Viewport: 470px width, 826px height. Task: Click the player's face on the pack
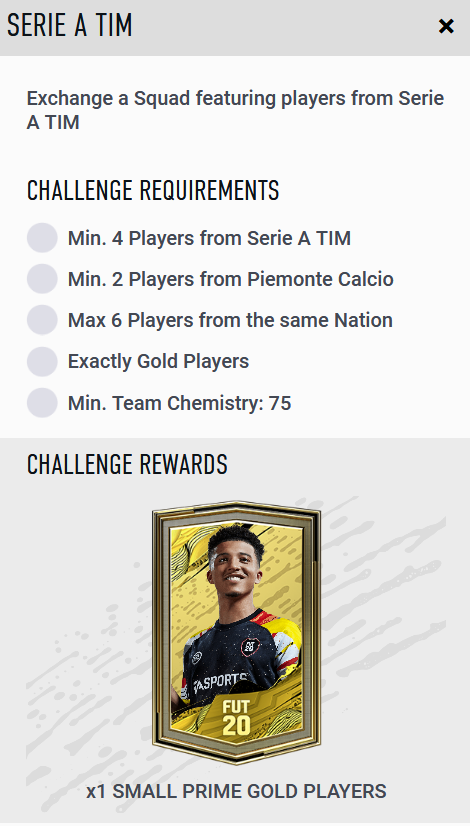pyautogui.click(x=236, y=568)
